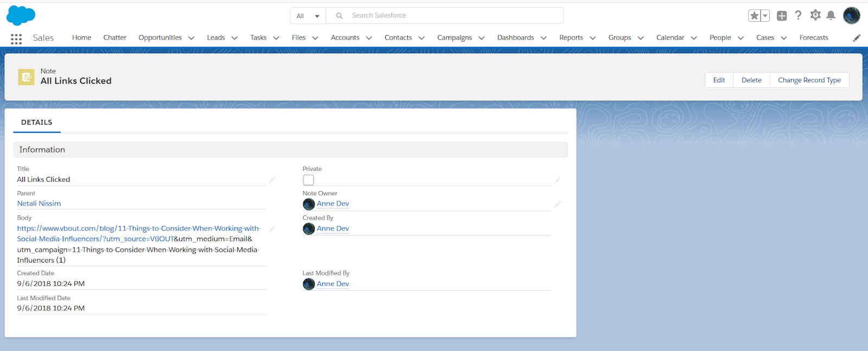Click the Title value All Links Clicked
868x351 pixels.
[43, 180]
